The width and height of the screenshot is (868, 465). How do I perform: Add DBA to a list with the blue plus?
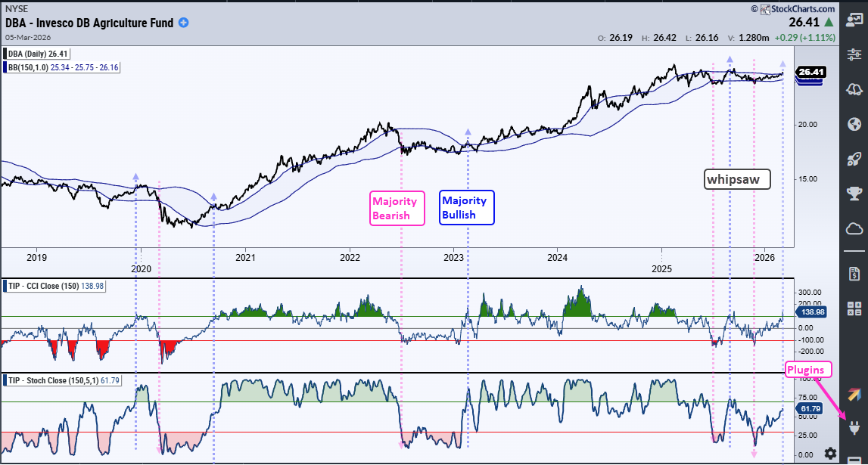click(182, 23)
